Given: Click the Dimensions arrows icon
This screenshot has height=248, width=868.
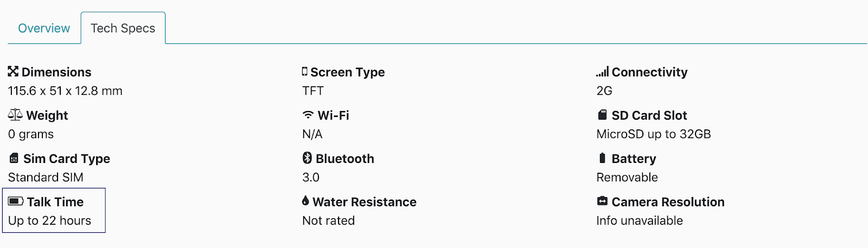Looking at the screenshot, I should point(13,71).
